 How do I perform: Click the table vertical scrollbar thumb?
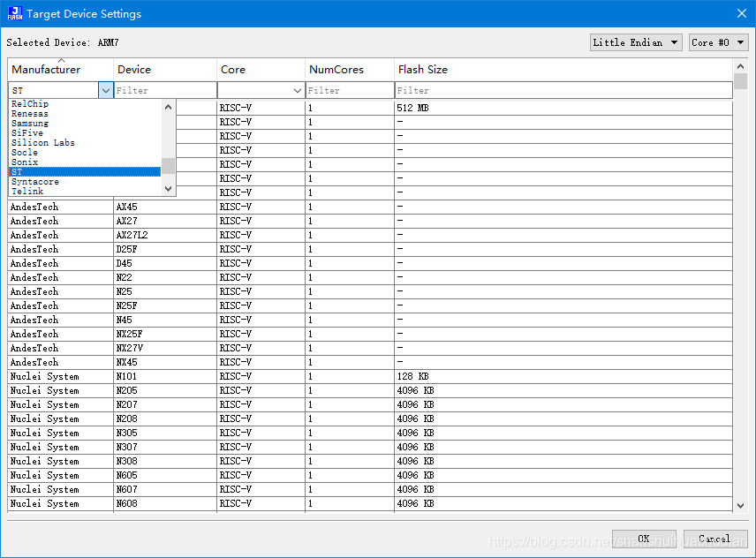click(x=741, y=81)
